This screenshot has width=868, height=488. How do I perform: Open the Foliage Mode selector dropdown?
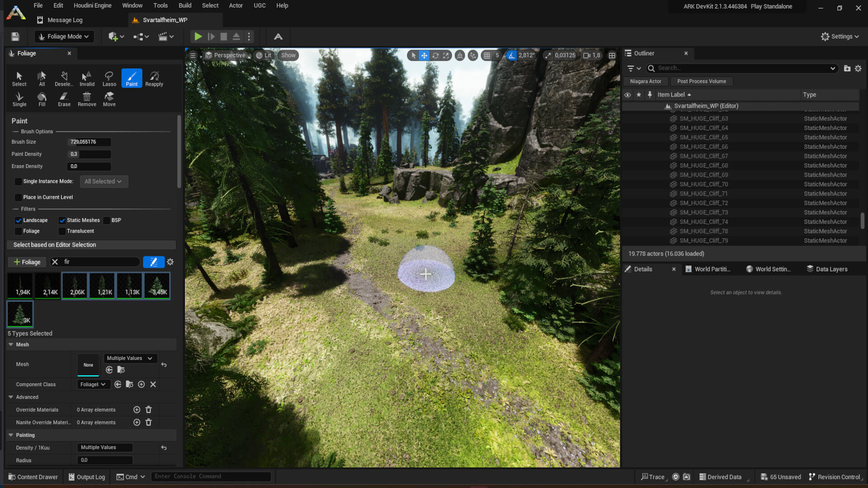point(64,36)
